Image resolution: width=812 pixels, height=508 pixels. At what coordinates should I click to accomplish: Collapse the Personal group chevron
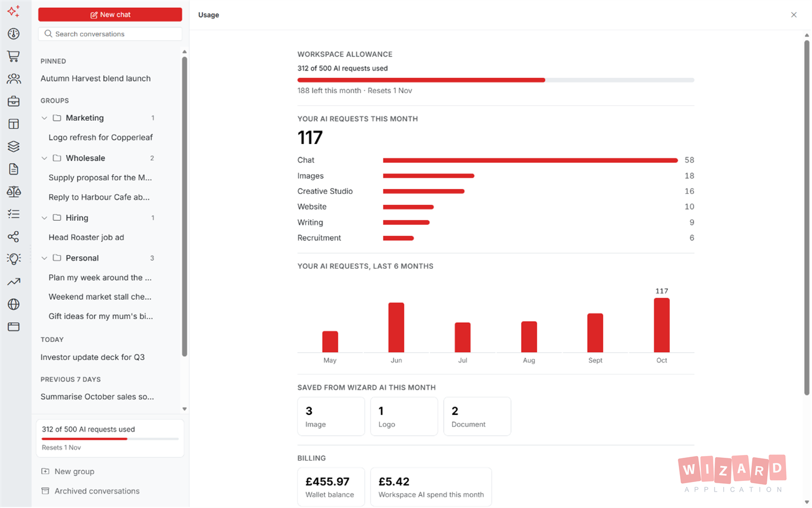point(45,258)
